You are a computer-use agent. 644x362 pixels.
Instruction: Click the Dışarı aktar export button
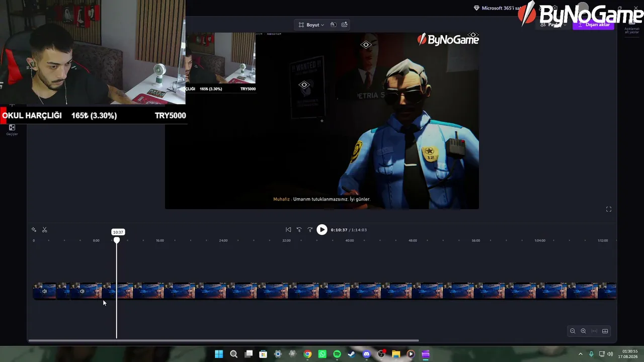(594, 25)
